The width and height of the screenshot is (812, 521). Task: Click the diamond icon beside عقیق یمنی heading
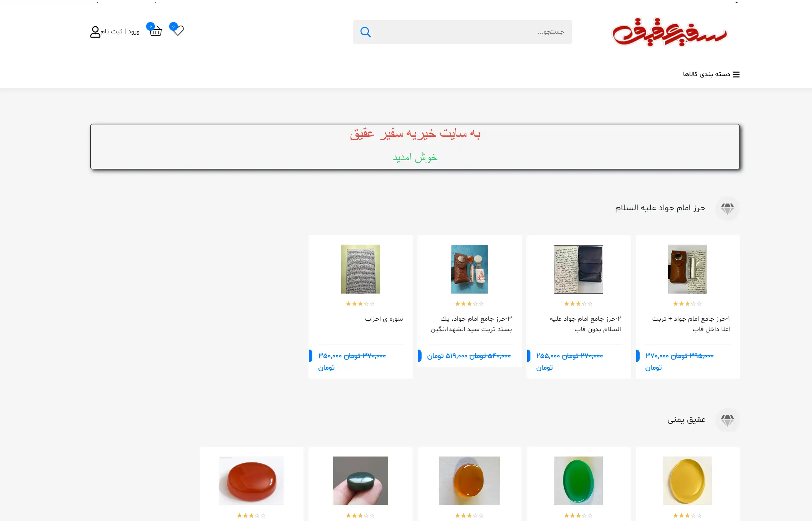[727, 420]
